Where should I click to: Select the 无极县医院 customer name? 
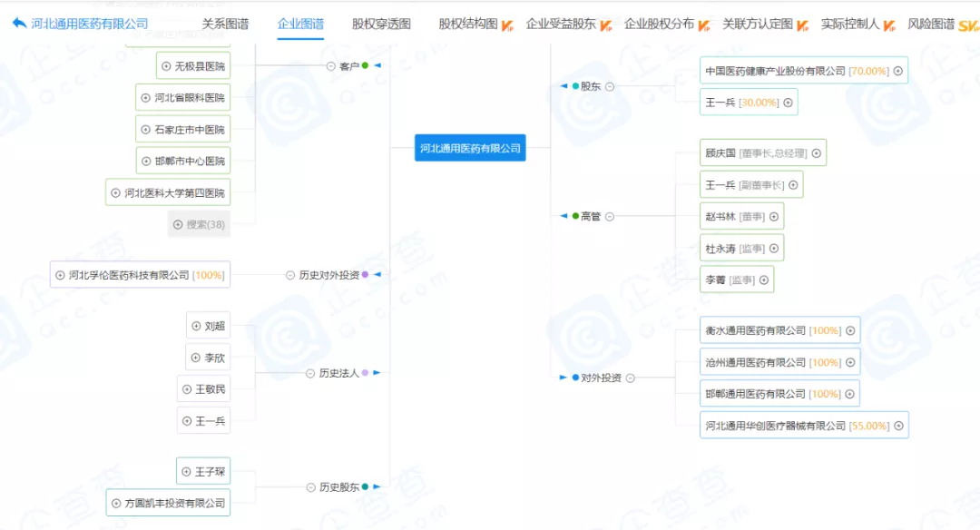click(200, 66)
